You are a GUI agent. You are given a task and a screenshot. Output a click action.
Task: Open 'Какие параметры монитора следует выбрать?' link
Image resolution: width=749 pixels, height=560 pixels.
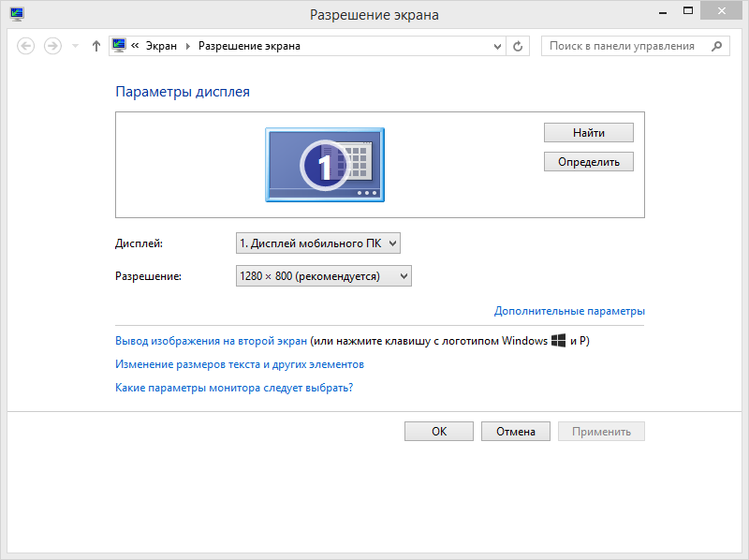point(234,388)
